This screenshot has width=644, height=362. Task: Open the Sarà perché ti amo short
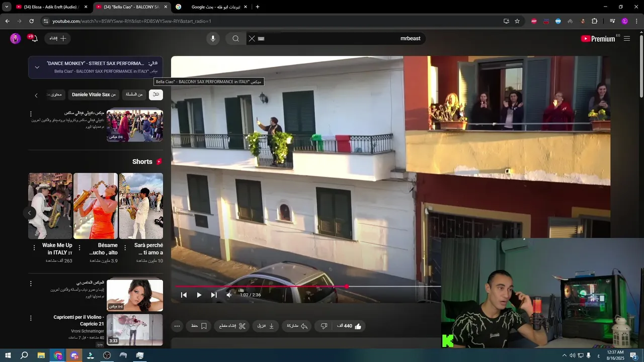click(141, 206)
